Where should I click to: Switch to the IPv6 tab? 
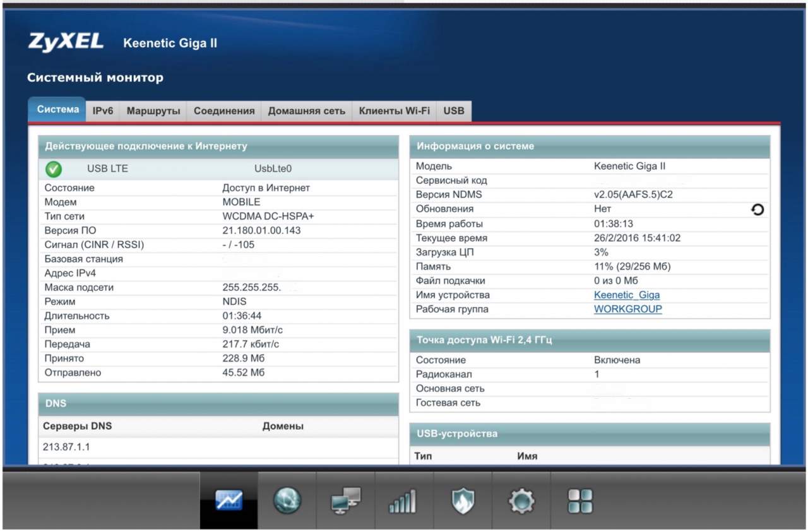click(103, 111)
